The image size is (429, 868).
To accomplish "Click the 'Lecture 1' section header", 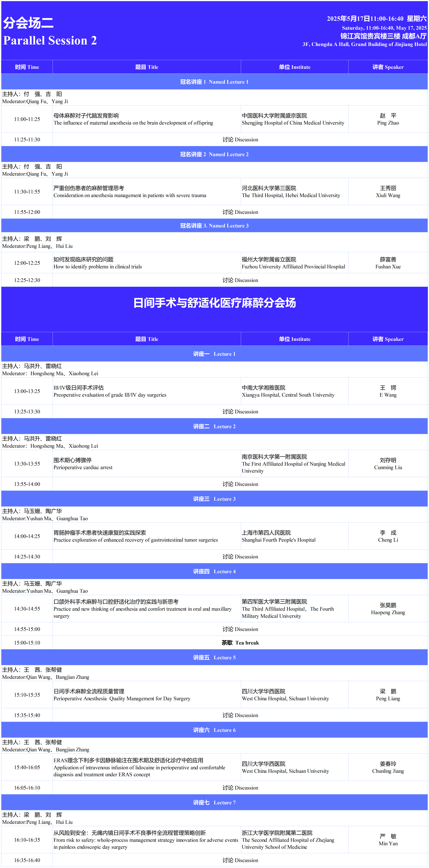I will point(214,354).
